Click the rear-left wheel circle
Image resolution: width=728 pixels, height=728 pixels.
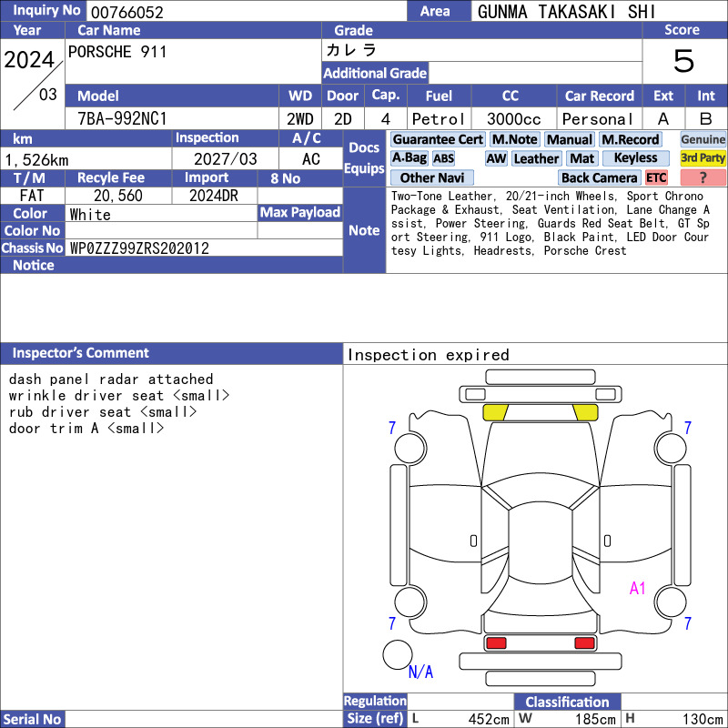[x=410, y=602]
